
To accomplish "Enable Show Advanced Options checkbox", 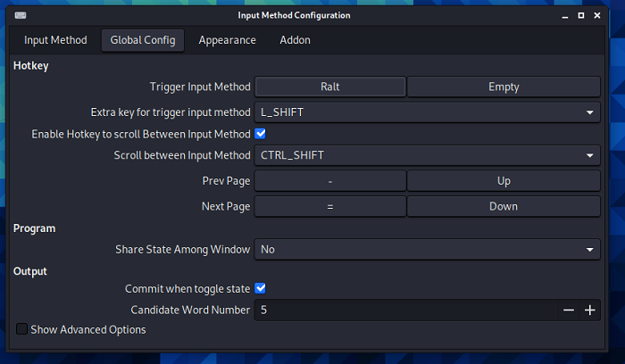I will (21, 330).
